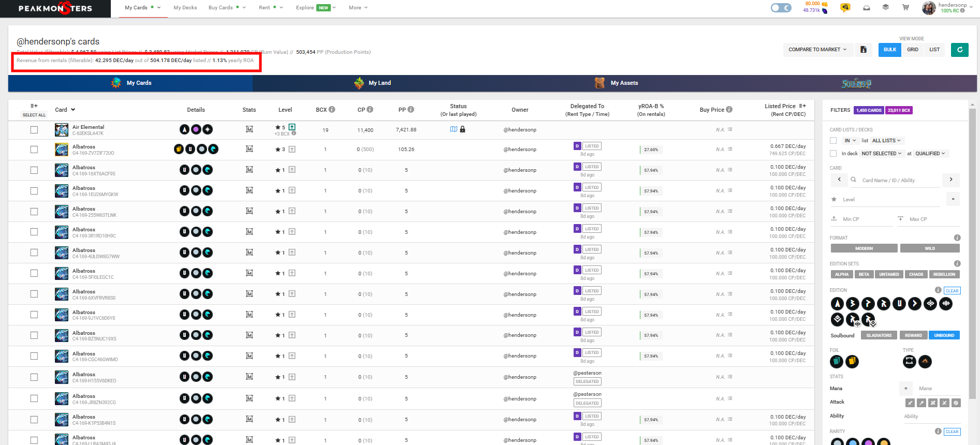The height and width of the screenshot is (445, 980).
Task: Tick the Air Elemental row checkbox
Action: coord(34,130)
